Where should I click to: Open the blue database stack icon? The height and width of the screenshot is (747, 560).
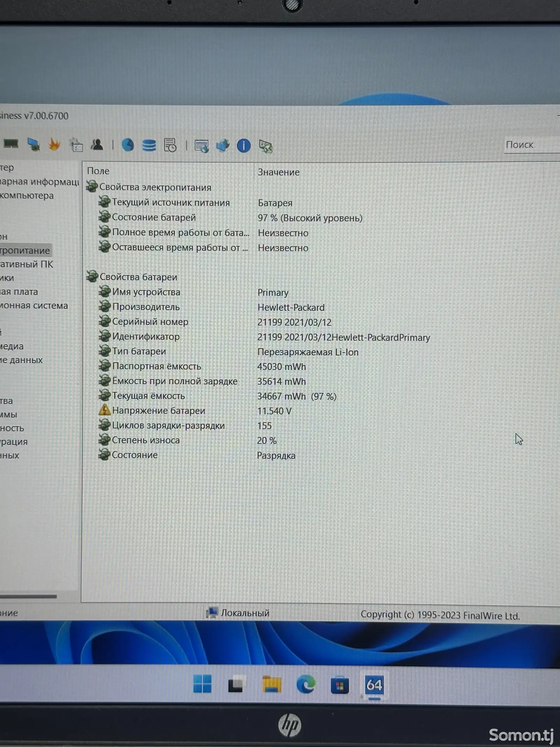click(x=149, y=145)
